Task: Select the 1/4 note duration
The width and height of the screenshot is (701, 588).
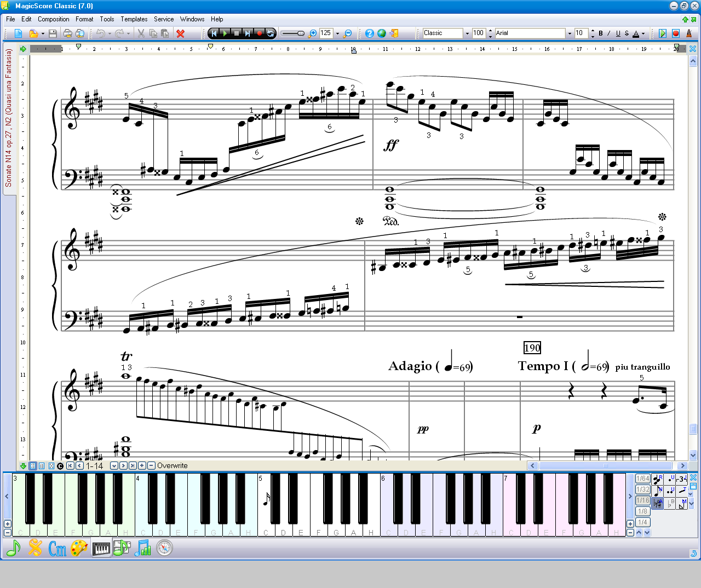Action: click(x=642, y=522)
